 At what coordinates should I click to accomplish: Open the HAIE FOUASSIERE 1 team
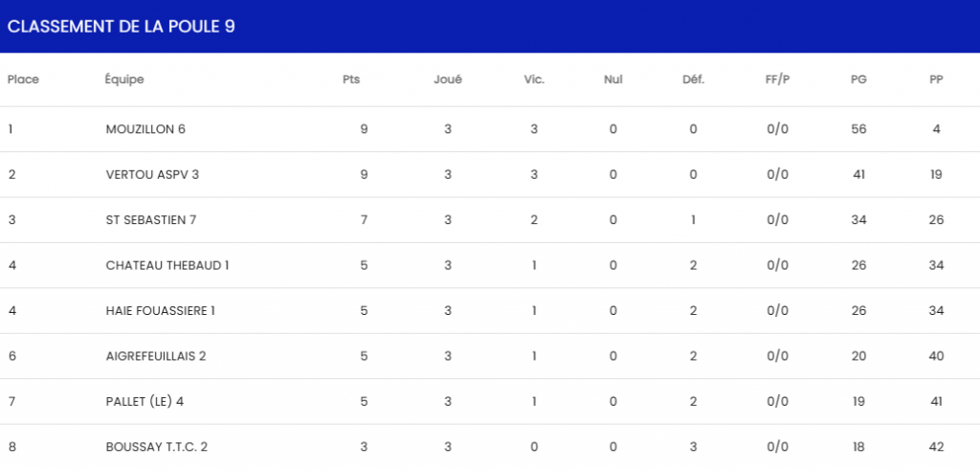[x=160, y=310]
